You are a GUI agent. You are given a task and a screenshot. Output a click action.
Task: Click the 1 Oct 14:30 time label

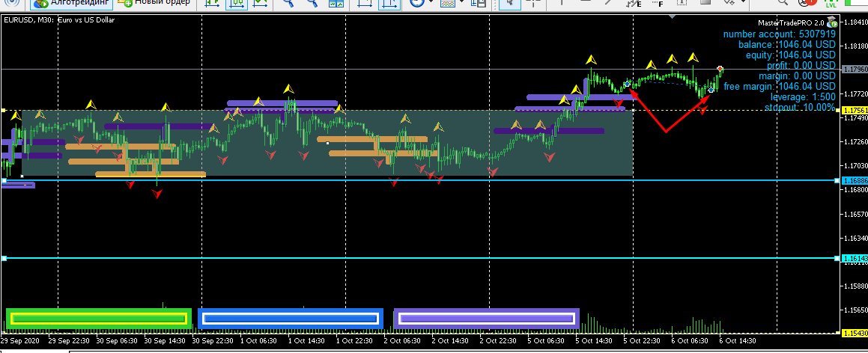[306, 341]
